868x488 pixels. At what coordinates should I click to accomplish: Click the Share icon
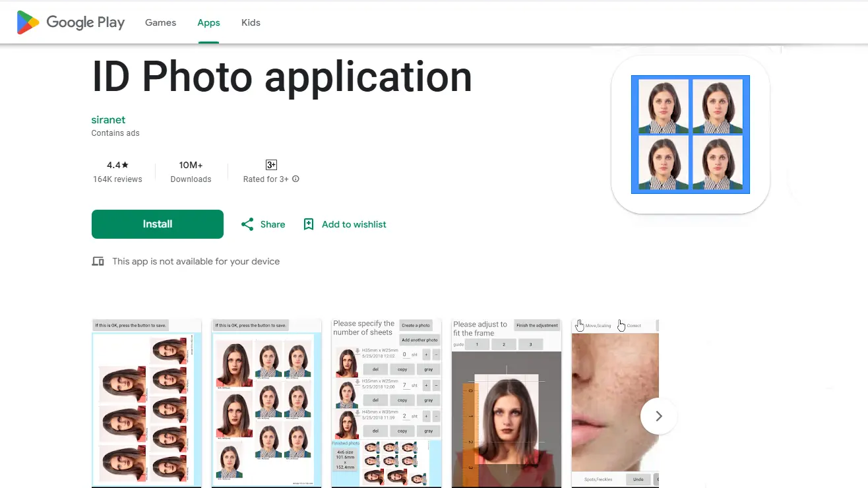pyautogui.click(x=247, y=224)
